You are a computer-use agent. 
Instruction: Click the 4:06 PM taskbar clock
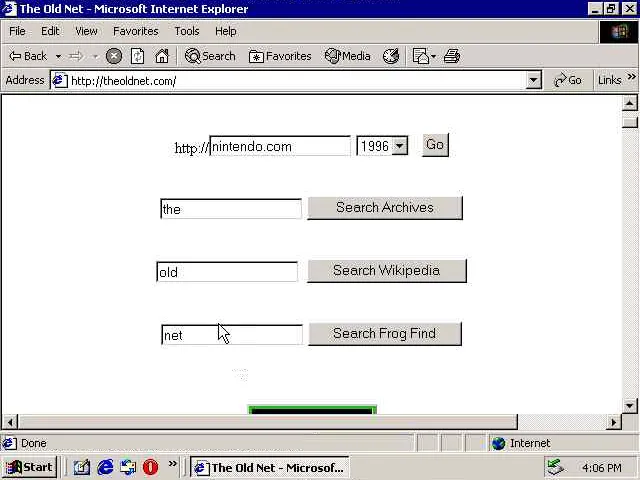coord(602,468)
